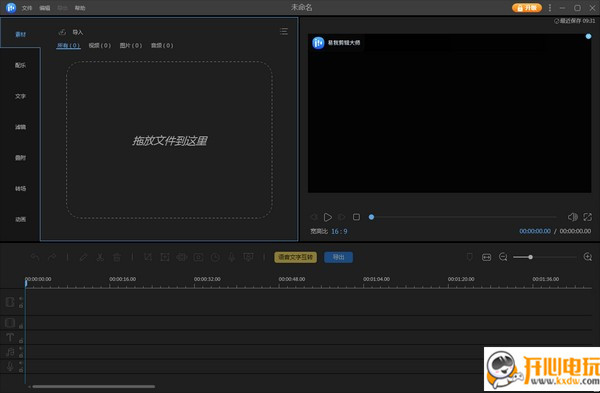Open the 文件 menu
Image resolution: width=600 pixels, height=393 pixels.
(27, 8)
